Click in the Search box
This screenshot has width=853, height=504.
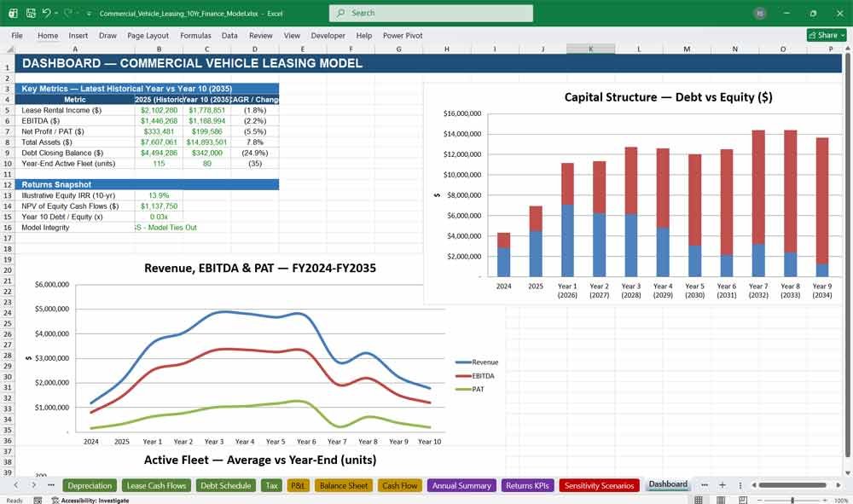tap(431, 13)
